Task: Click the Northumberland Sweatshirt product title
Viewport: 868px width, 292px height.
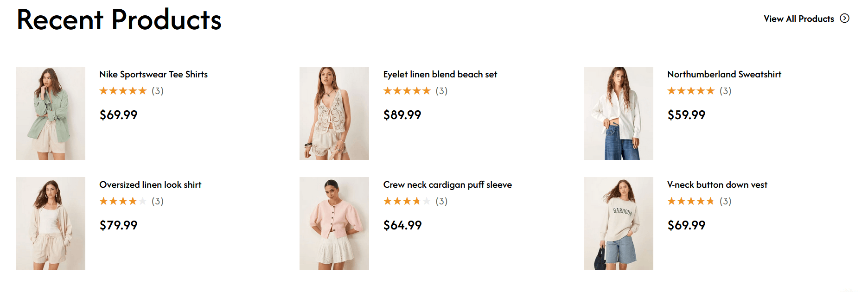Action: coord(724,75)
